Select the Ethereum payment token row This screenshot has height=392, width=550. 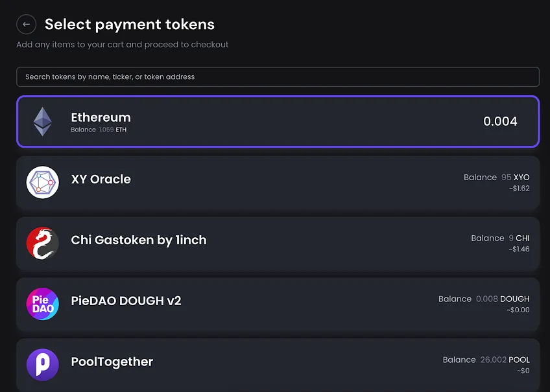(278, 122)
